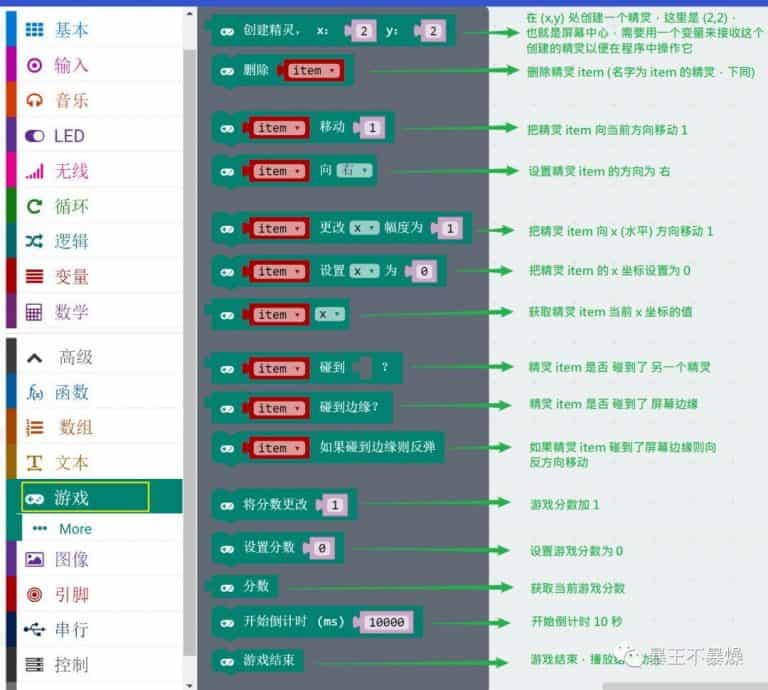Image resolution: width=768 pixels, height=690 pixels.
Task: Select the 游戏结束 block
Action: tap(265, 661)
